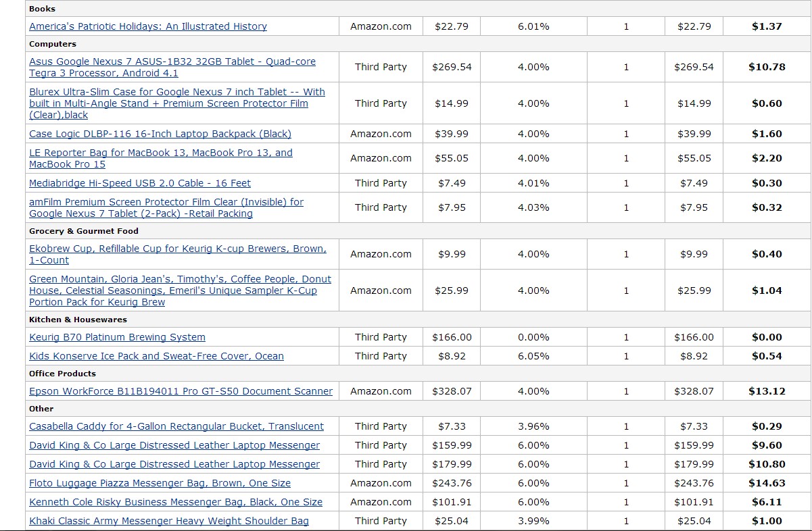Select the $13.12 fee cell for Epson scanner

[x=767, y=391]
